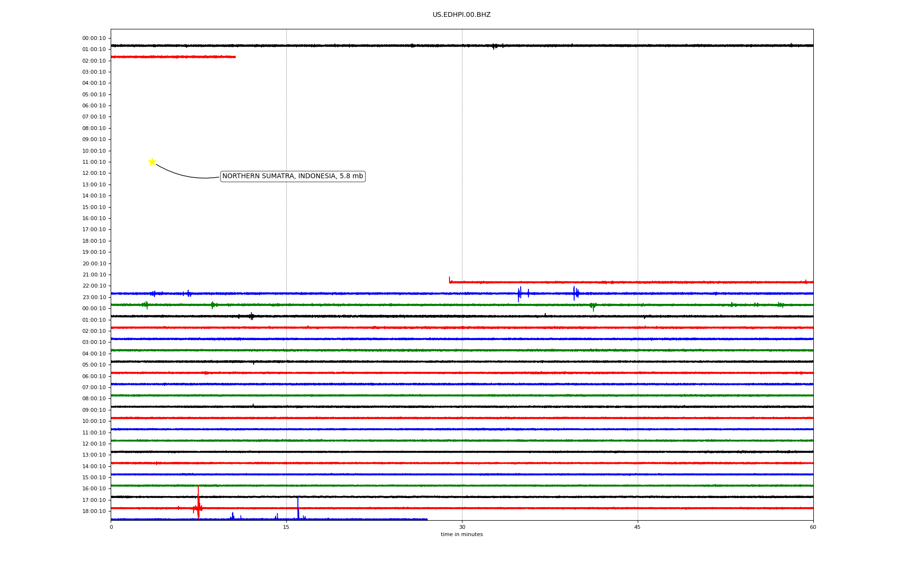
Task: Click the green spike right of 30 minutes
Action: point(593,306)
